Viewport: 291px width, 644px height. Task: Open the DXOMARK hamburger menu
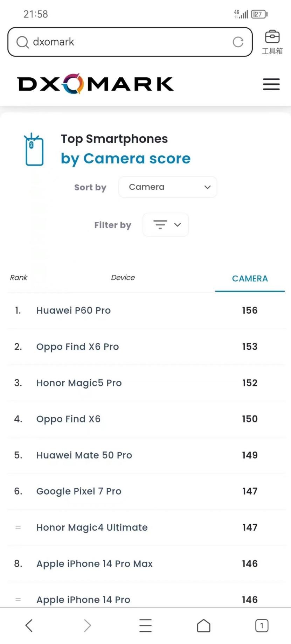pos(271,84)
